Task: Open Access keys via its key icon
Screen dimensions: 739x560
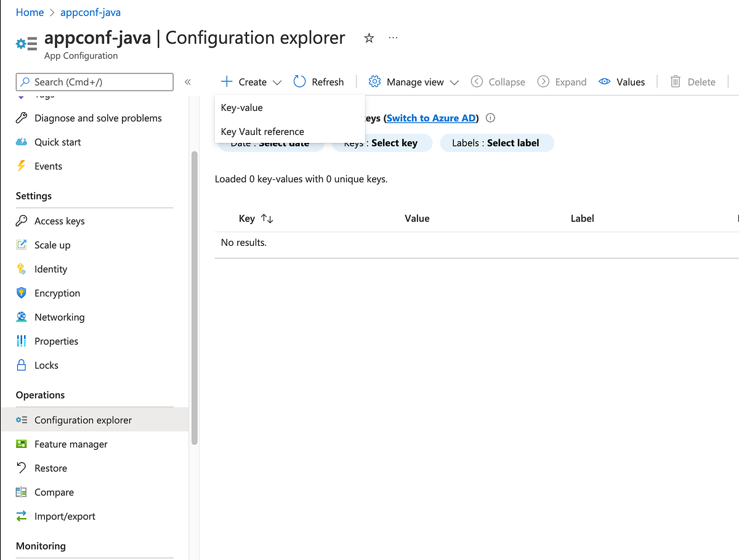Action: click(22, 221)
